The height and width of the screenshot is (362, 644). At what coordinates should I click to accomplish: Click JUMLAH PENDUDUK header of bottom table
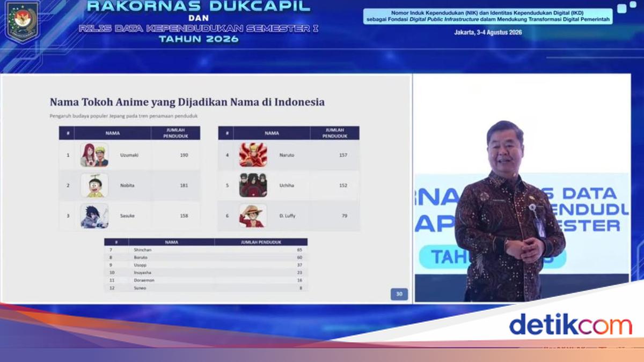tap(261, 242)
